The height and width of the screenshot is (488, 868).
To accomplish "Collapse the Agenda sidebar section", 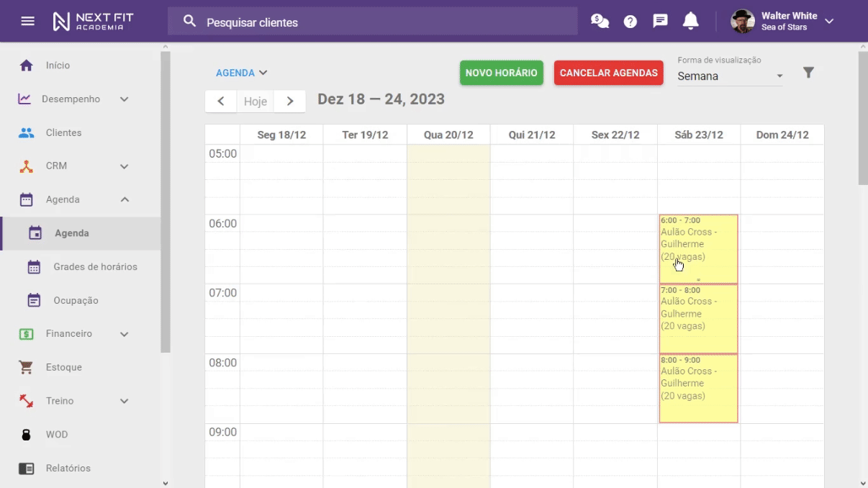I will [123, 199].
